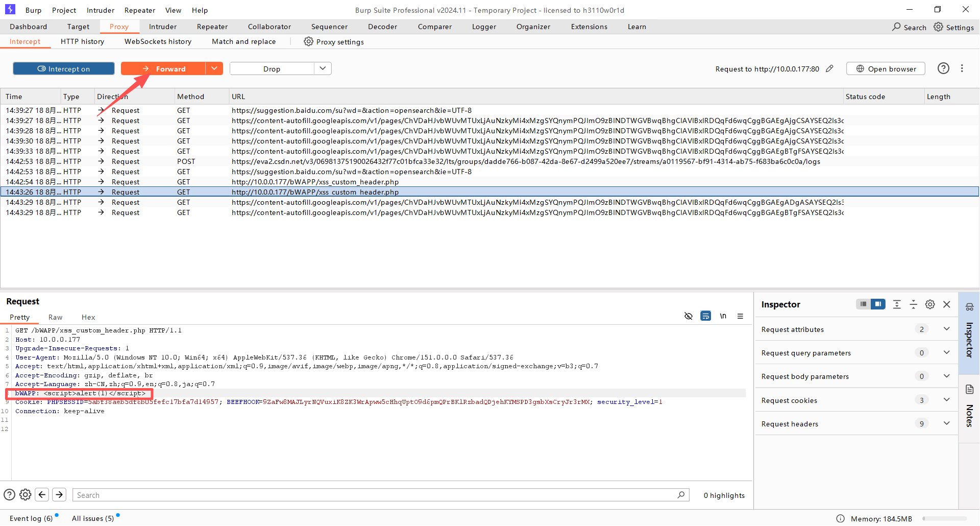Click the memory usage bar in status bar
This screenshot has width=980, height=526.
[x=945, y=518]
